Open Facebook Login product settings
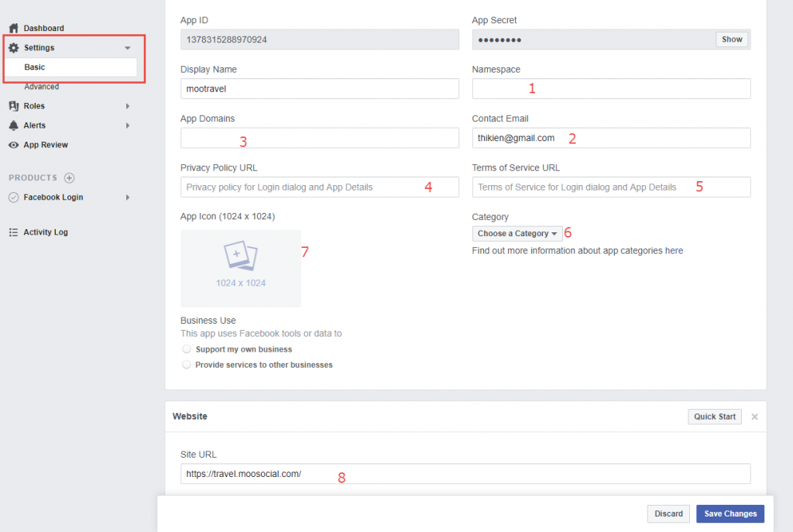The height and width of the screenshot is (532, 793). (53, 197)
